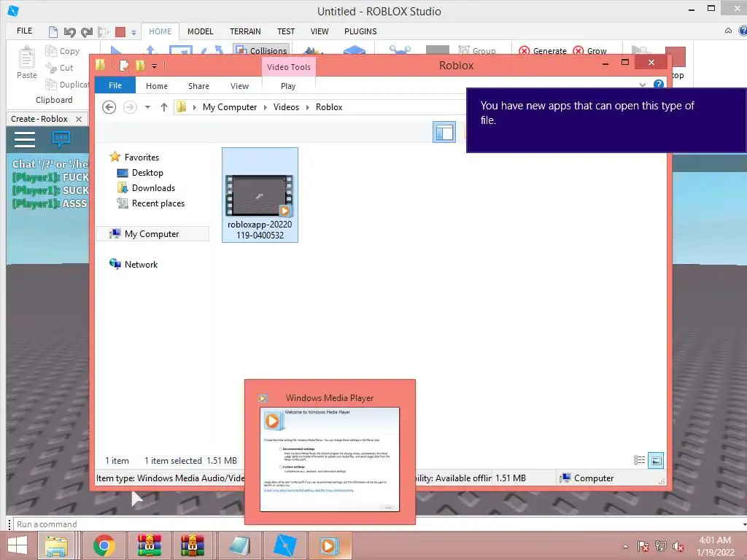Viewport: 747px width, 560px height.
Task: Toggle the chat bubble icon
Action: click(61, 139)
